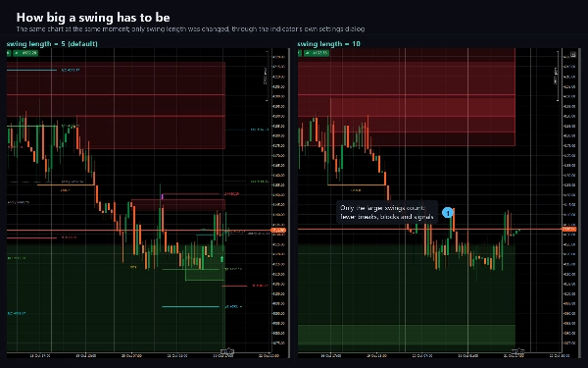Click the "swing length = 10" label
The height and width of the screenshot is (368, 588).
tap(329, 43)
